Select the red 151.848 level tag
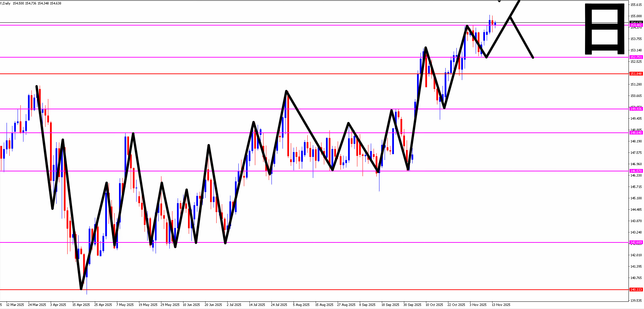The image size is (644, 309). pyautogui.click(x=636, y=74)
